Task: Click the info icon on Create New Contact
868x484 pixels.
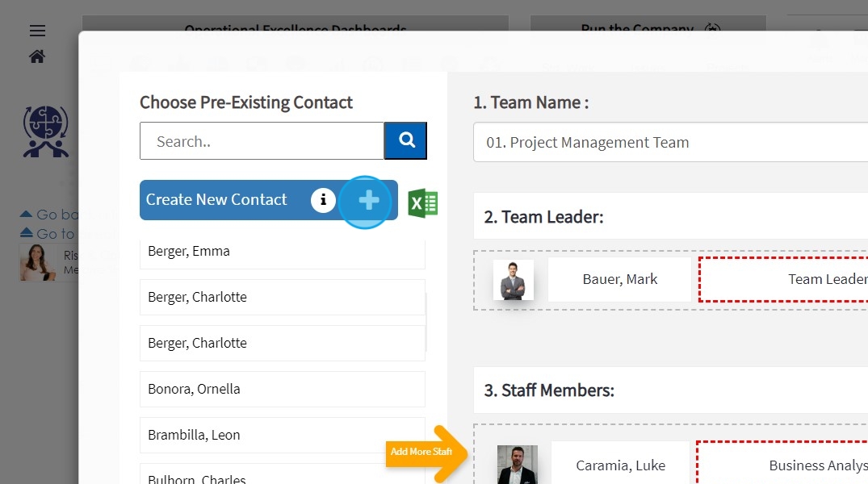Action: [323, 200]
